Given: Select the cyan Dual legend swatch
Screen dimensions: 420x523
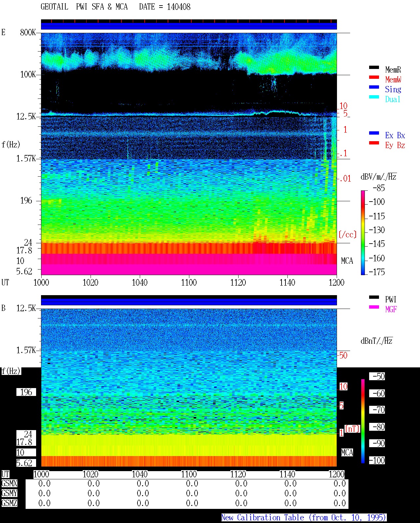Looking at the screenshot, I should click(x=374, y=97).
